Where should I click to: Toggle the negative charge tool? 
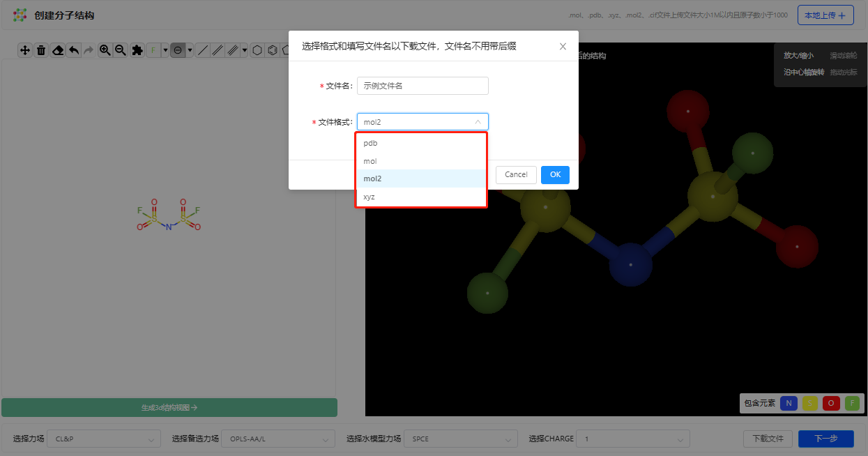(178, 50)
